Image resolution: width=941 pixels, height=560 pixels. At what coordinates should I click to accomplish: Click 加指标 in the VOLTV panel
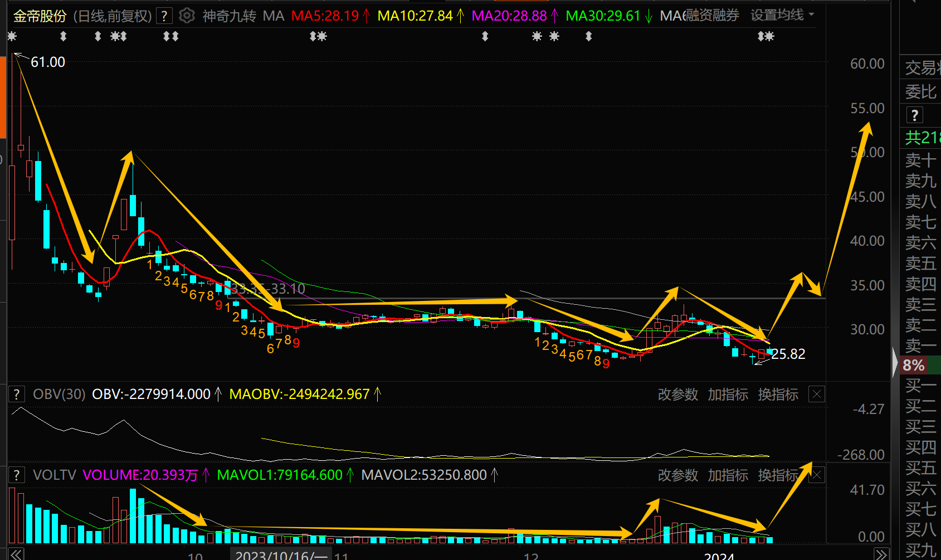(x=728, y=475)
